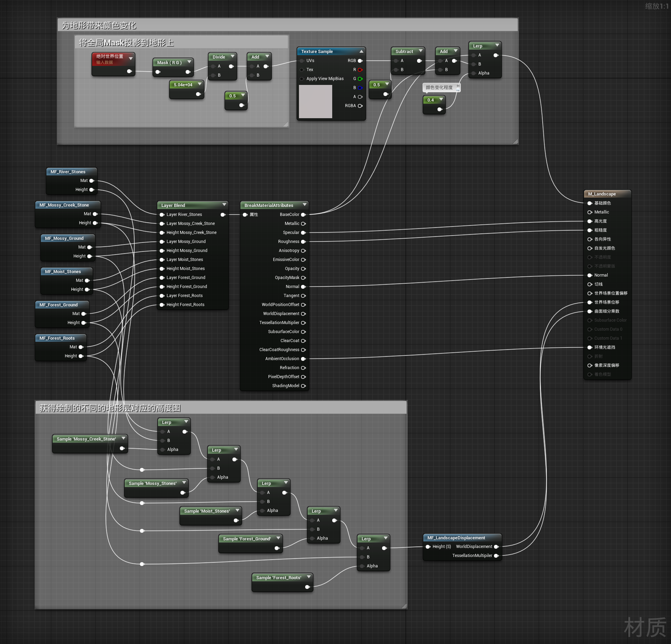Click Apply View MipBias input pin

[302, 79]
